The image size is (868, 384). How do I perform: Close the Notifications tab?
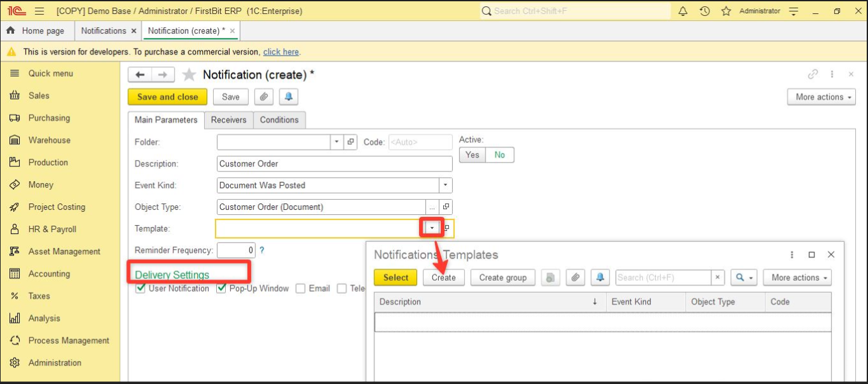pos(134,31)
